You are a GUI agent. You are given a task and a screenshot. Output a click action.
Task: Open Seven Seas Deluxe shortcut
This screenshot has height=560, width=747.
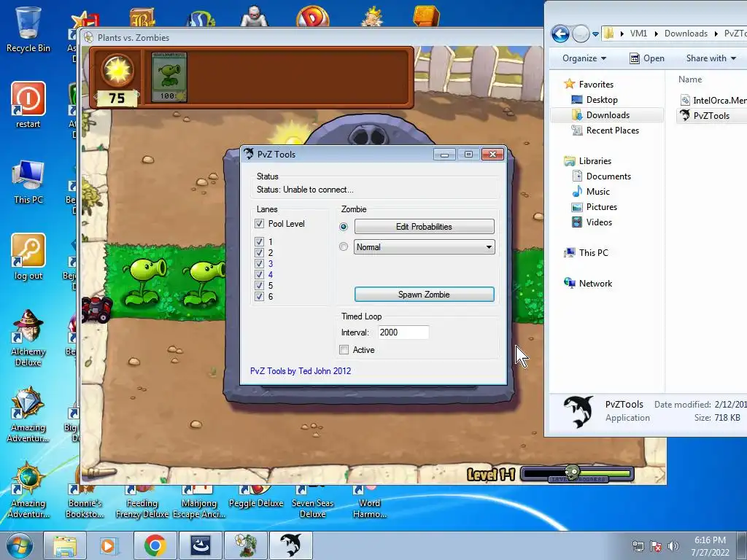pos(312,502)
